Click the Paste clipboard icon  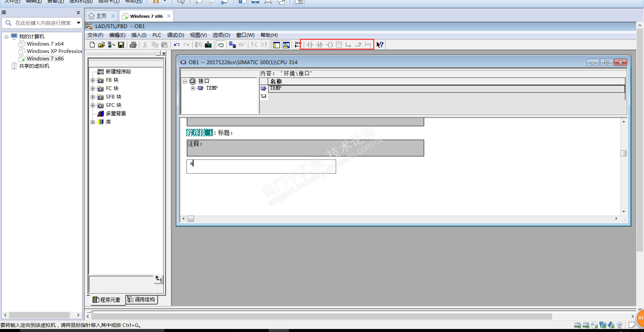pyautogui.click(x=164, y=45)
